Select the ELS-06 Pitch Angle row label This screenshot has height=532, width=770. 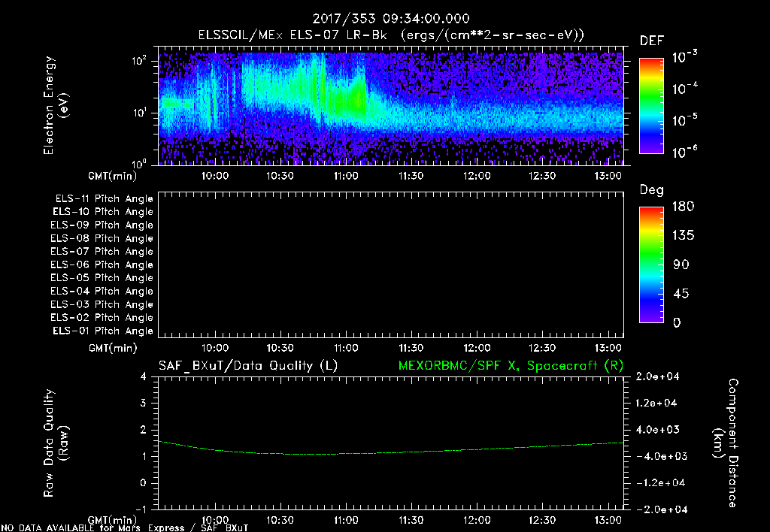coord(102,264)
